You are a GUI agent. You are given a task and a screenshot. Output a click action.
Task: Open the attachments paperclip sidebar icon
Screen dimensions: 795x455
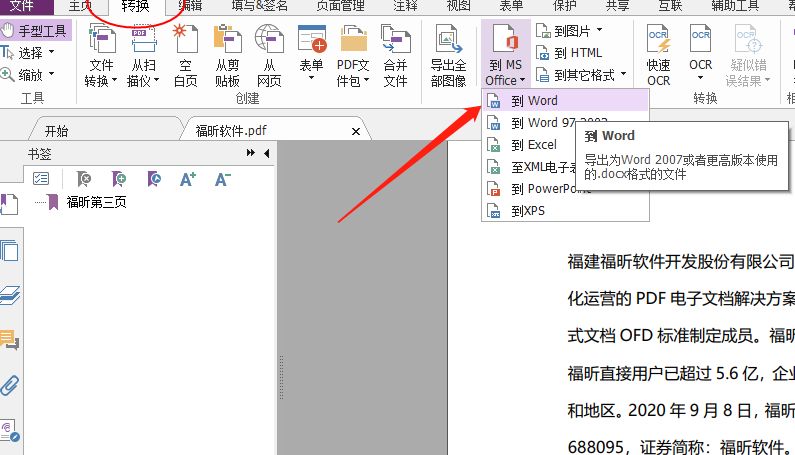[9, 385]
